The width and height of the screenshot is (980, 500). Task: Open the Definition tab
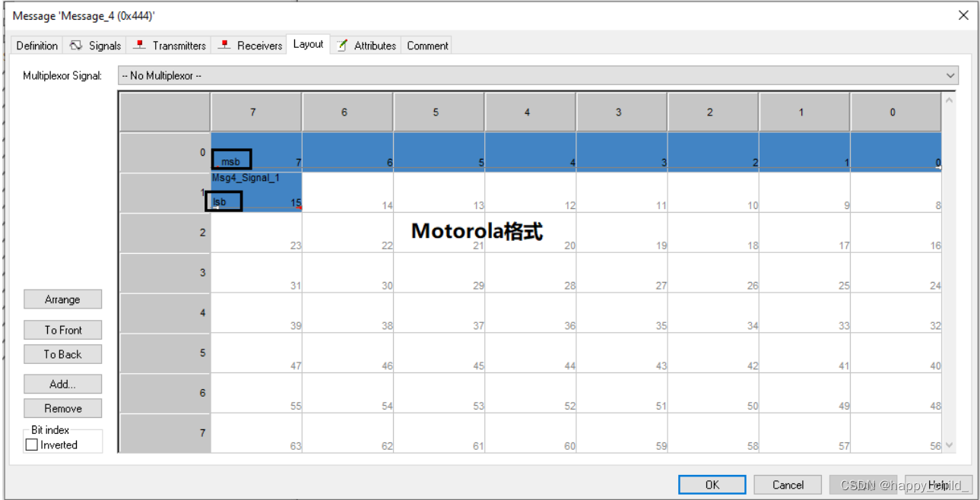(x=36, y=46)
